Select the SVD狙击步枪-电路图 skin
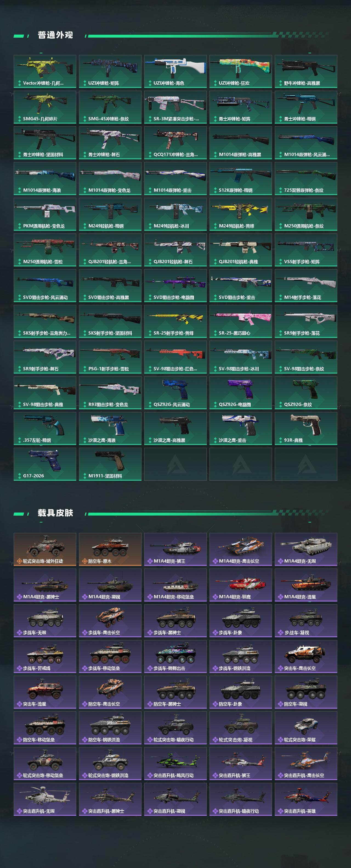 [175, 286]
